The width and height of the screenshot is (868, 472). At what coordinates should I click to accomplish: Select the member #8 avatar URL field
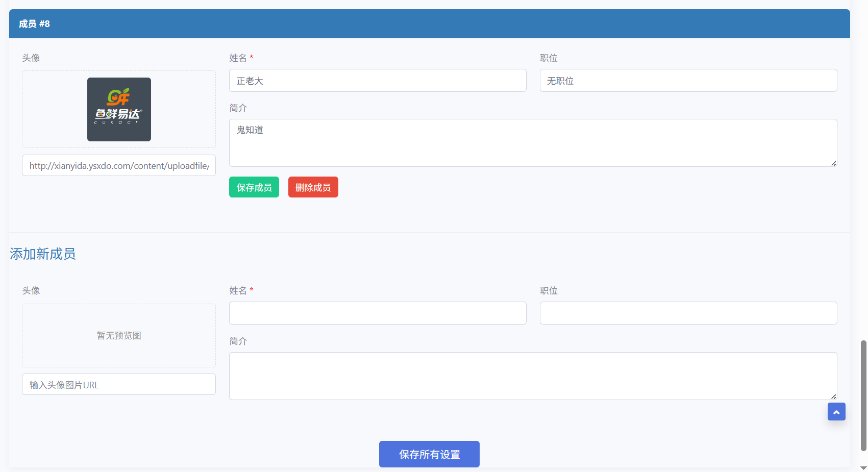pyautogui.click(x=119, y=166)
